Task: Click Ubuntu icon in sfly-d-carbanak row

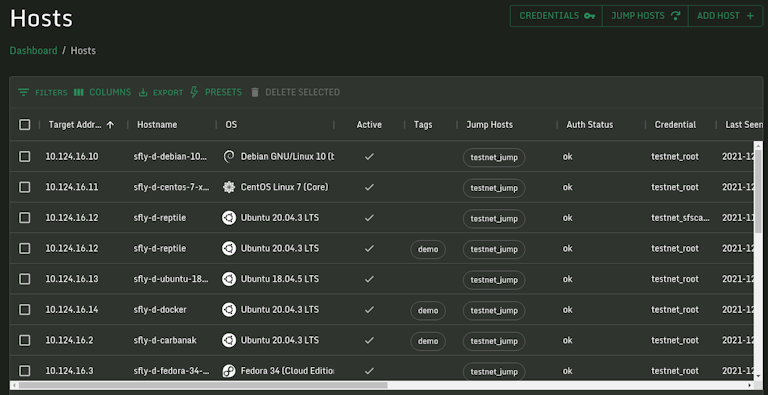Action: 229,340
